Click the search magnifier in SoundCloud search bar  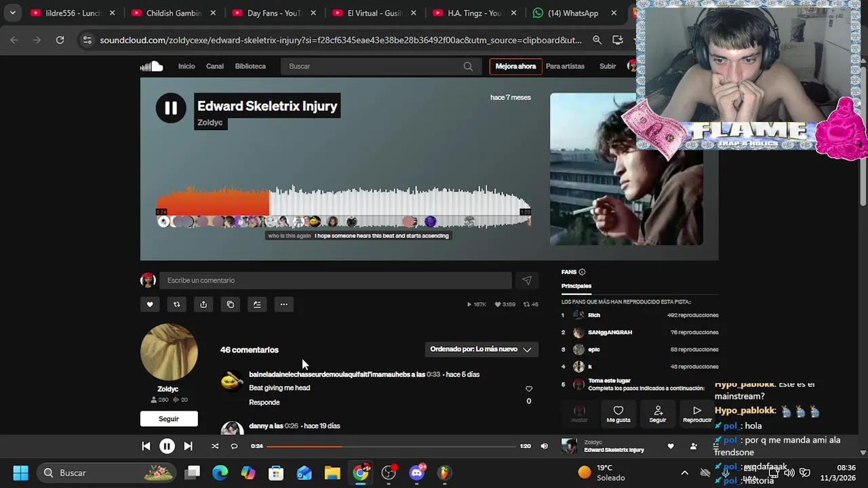(x=468, y=66)
